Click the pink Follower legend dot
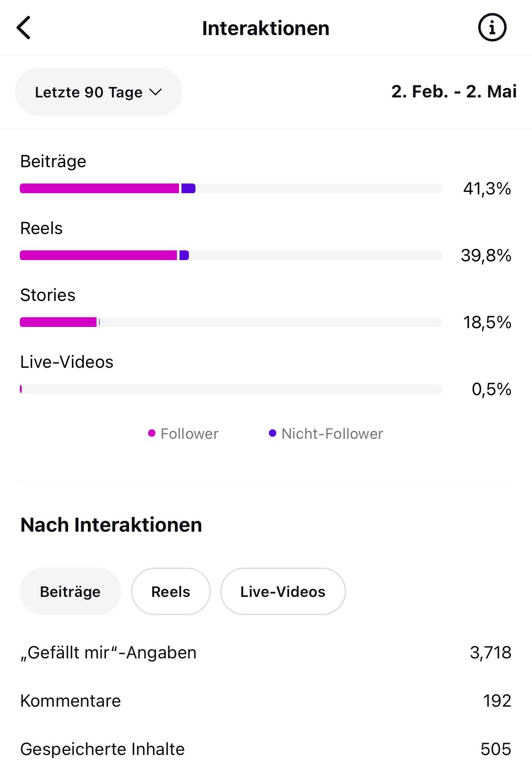Image resolution: width=532 pixels, height=781 pixels. [152, 433]
